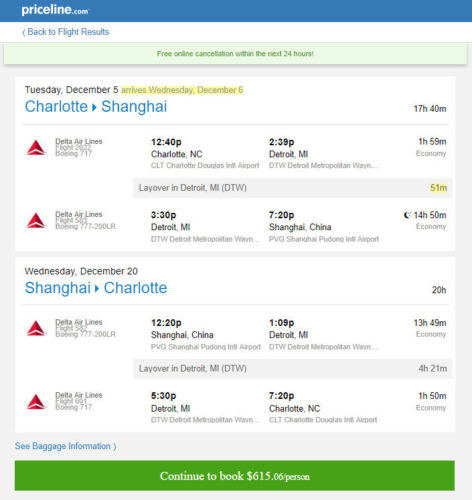The width and height of the screenshot is (472, 500).
Task: Click the Shanghai to Charlotte route heading
Action: click(x=96, y=288)
